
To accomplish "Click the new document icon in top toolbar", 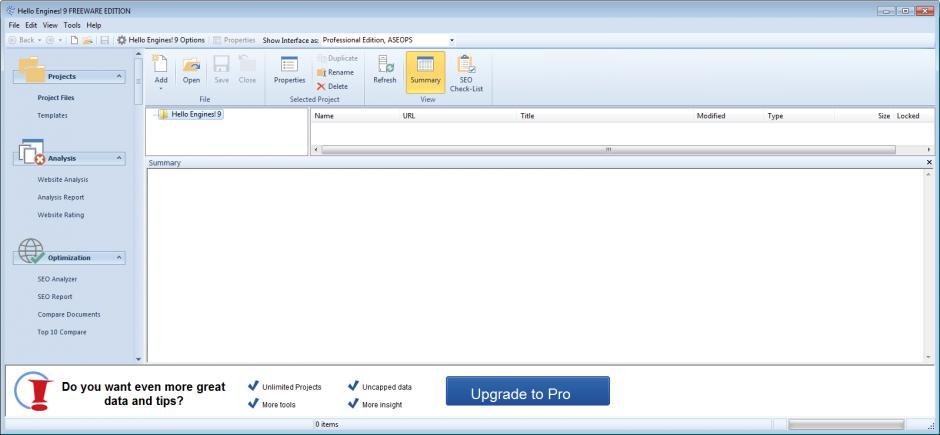I will pyautogui.click(x=74, y=40).
